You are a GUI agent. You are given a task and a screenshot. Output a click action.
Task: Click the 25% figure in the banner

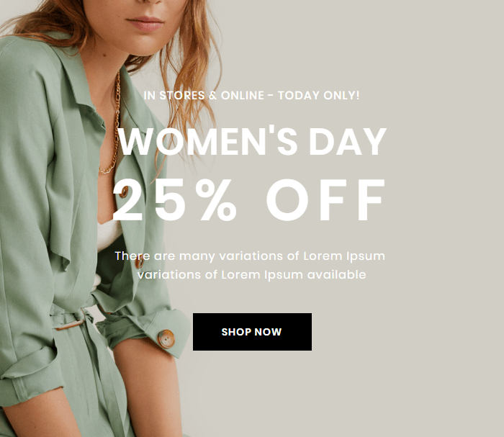click(175, 201)
